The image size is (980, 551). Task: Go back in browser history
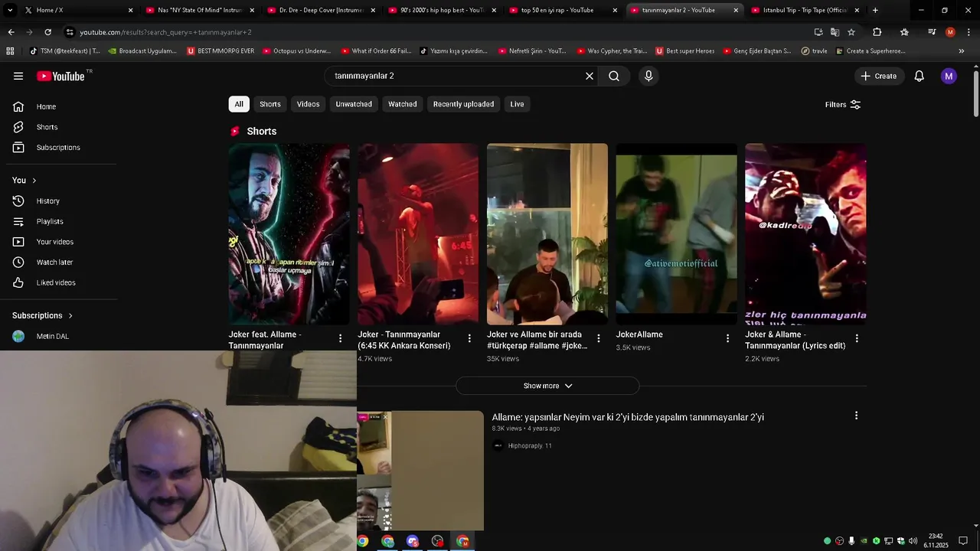[11, 32]
